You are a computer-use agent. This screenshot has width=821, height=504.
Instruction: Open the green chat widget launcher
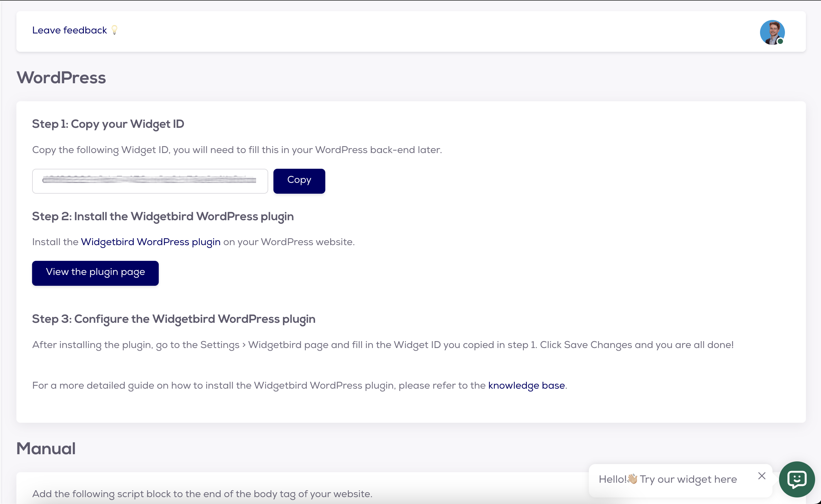point(796,479)
